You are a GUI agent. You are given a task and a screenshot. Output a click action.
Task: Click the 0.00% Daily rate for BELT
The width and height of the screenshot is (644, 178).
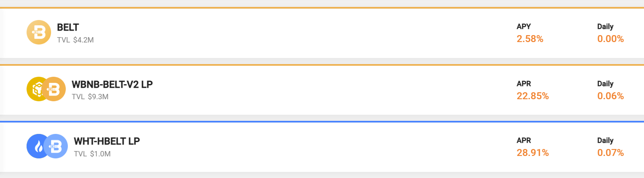[610, 39]
